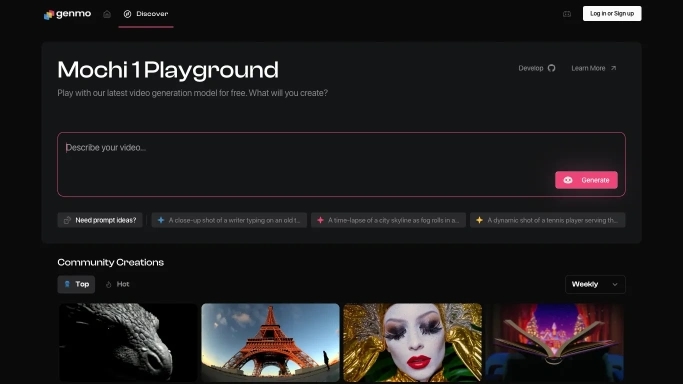The width and height of the screenshot is (683, 384).
Task: Switch to Hot community creations
Action: coord(118,284)
